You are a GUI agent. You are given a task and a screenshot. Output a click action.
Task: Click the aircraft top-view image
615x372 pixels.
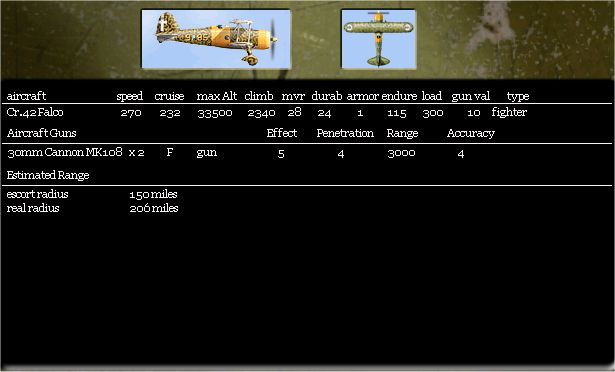(378, 39)
